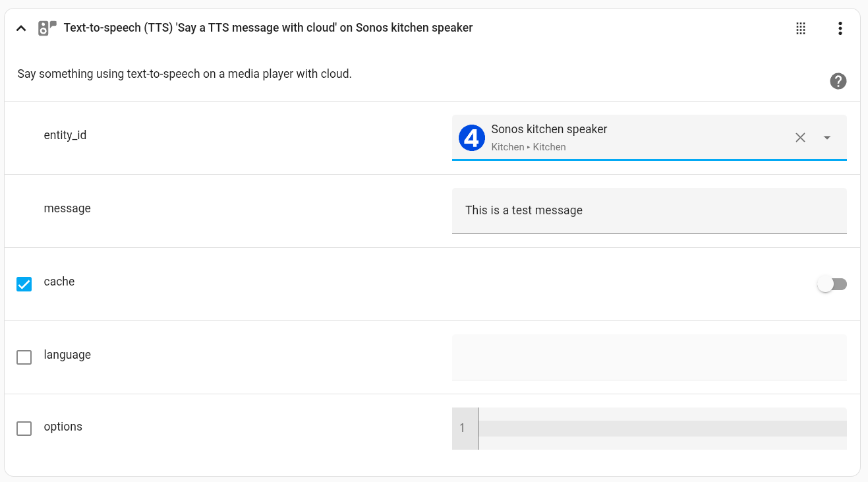Open the service help question mark

pos(838,81)
